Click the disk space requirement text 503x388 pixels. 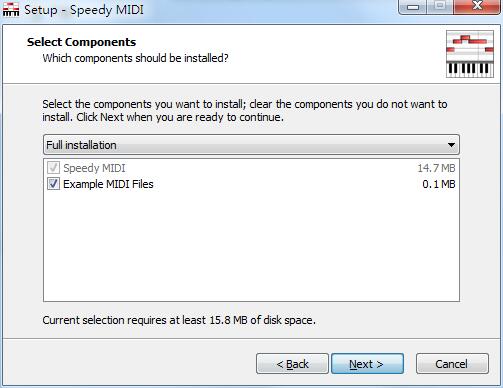click(x=179, y=320)
